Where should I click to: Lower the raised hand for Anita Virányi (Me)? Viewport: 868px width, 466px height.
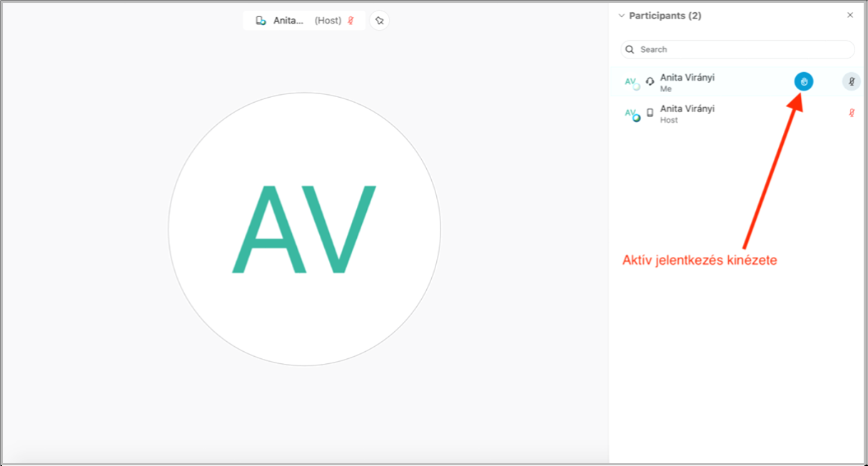click(x=804, y=81)
